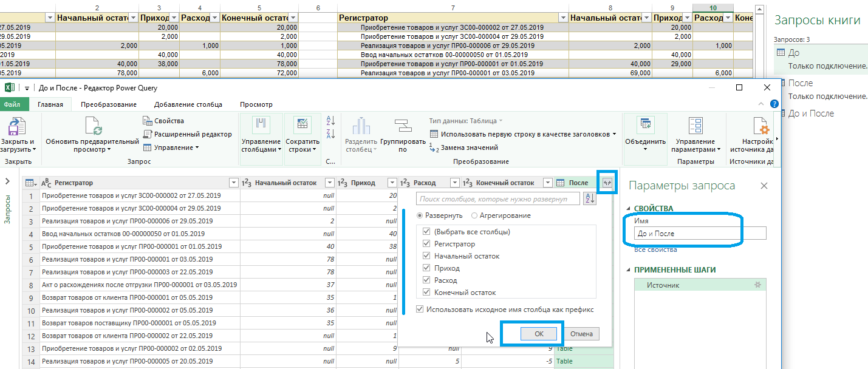The image size is (868, 369).
Task: Open the Manage Columns icon
Action: click(261, 126)
